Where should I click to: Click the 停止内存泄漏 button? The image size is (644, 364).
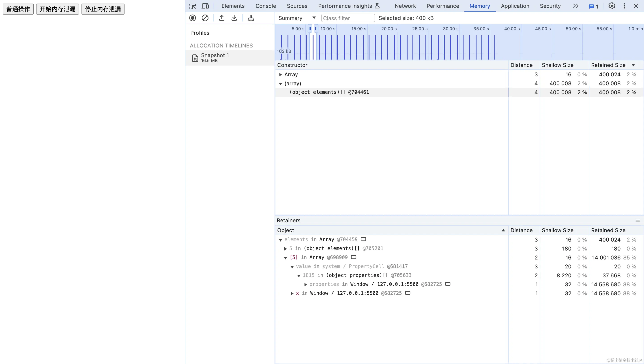point(103,9)
